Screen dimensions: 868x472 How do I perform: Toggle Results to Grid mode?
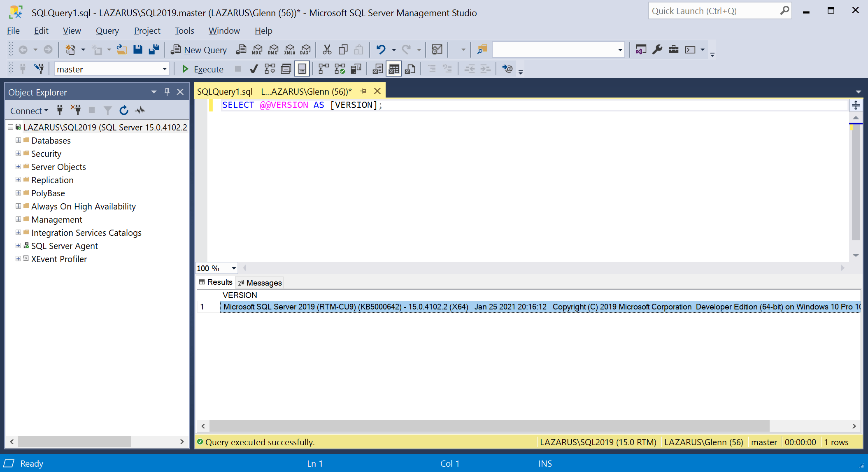pos(393,69)
